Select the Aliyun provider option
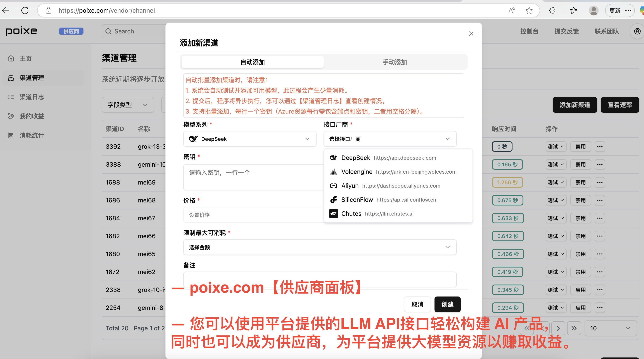The height and width of the screenshot is (359, 644). (x=398, y=186)
